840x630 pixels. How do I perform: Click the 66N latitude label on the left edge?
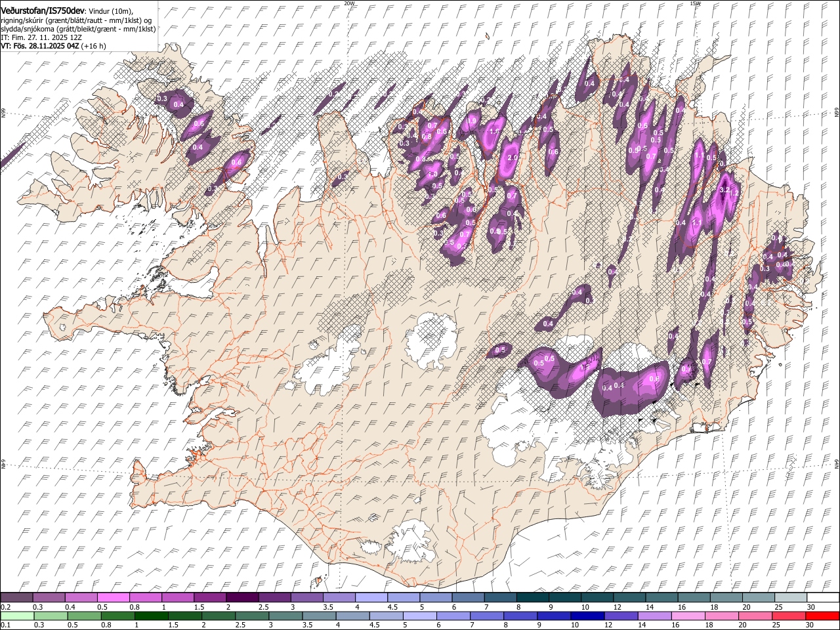point(3,113)
